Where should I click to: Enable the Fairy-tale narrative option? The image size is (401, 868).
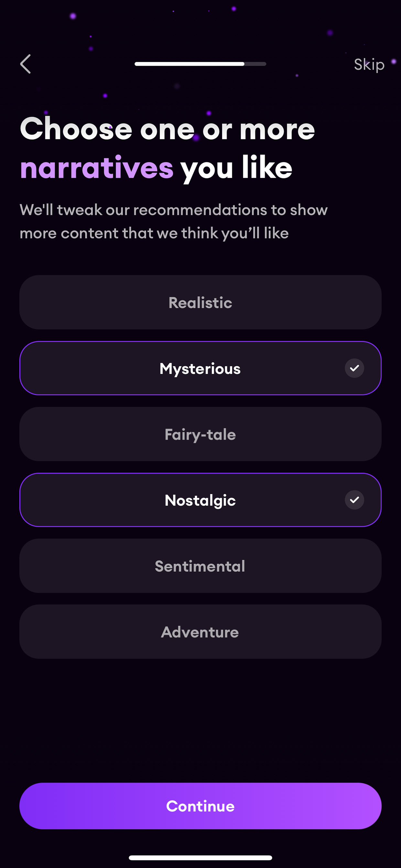tap(200, 434)
